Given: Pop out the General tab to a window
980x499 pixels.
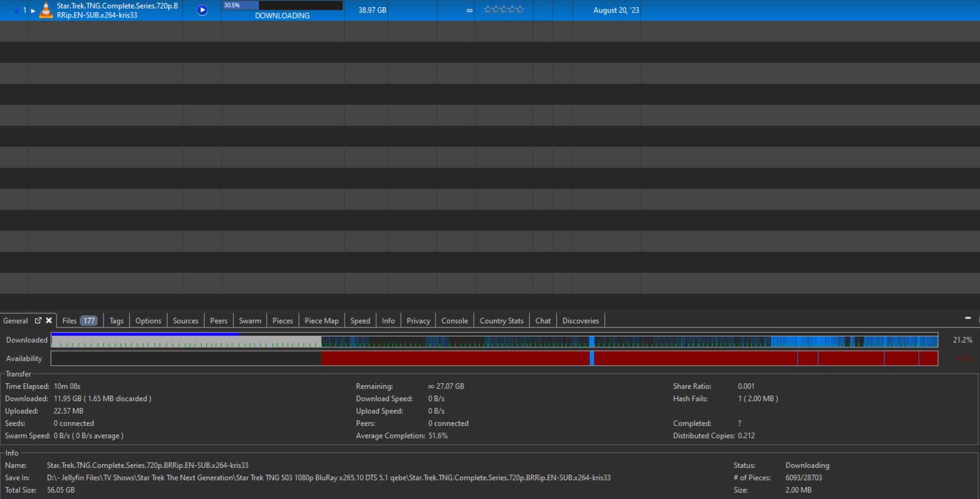Looking at the screenshot, I should coord(38,320).
